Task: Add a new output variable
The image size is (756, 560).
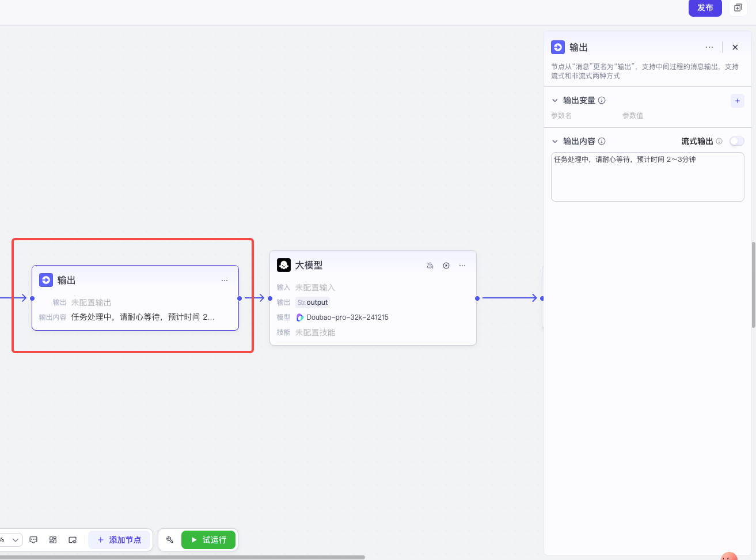Action: (x=737, y=101)
